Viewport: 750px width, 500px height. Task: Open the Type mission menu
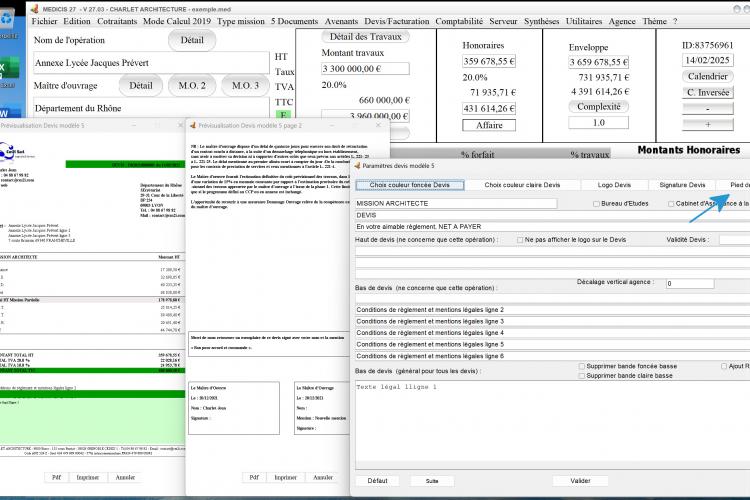(x=241, y=21)
